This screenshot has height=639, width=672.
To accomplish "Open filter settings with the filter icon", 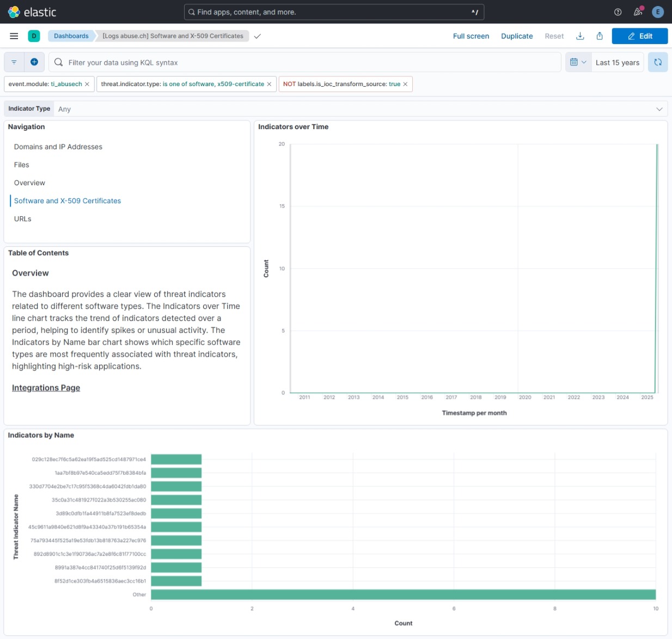I will pyautogui.click(x=14, y=62).
